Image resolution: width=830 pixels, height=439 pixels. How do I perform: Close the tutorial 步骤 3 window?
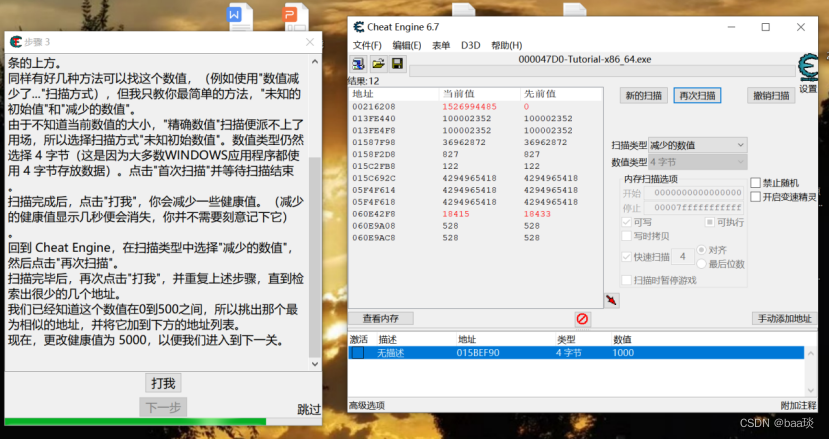[310, 42]
